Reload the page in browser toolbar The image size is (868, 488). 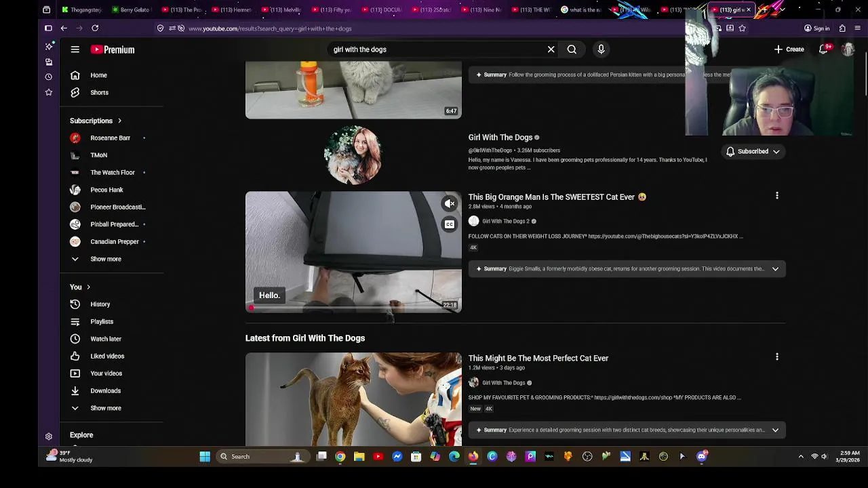click(95, 28)
